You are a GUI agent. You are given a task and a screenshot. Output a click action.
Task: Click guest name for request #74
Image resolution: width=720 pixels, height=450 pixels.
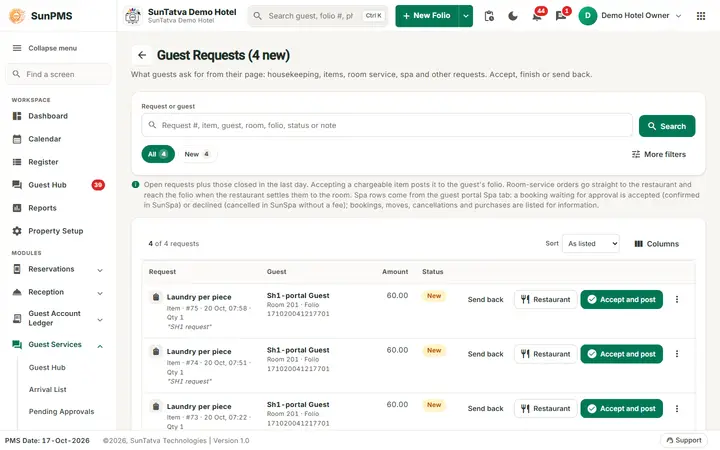click(298, 350)
